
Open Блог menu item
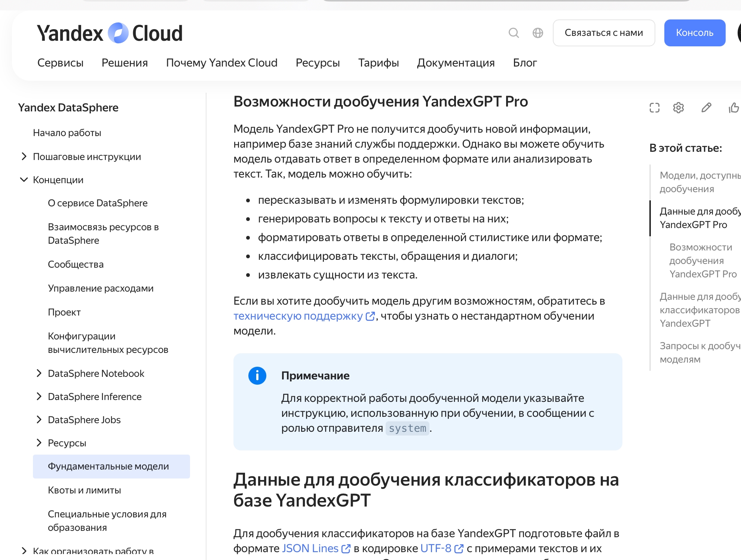tap(525, 63)
